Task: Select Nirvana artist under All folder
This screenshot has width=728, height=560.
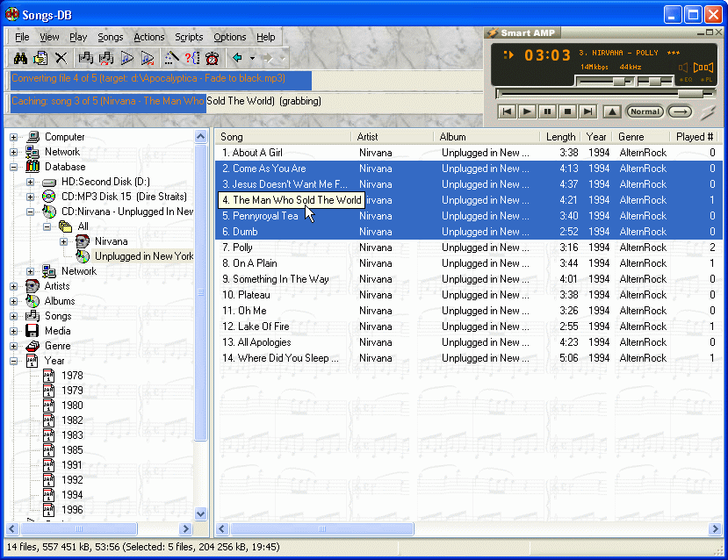Action: point(111,241)
